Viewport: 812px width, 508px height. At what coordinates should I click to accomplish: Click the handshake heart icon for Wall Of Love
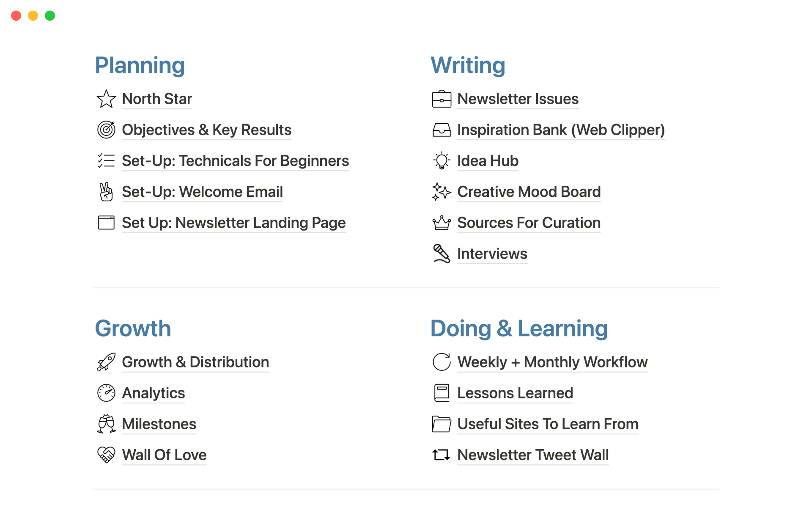[x=106, y=455]
